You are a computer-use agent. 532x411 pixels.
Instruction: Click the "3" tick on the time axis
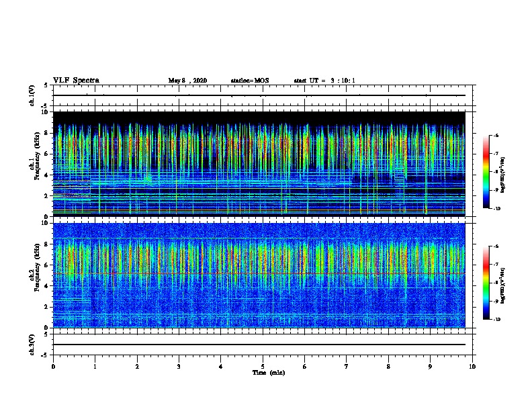pos(179,367)
